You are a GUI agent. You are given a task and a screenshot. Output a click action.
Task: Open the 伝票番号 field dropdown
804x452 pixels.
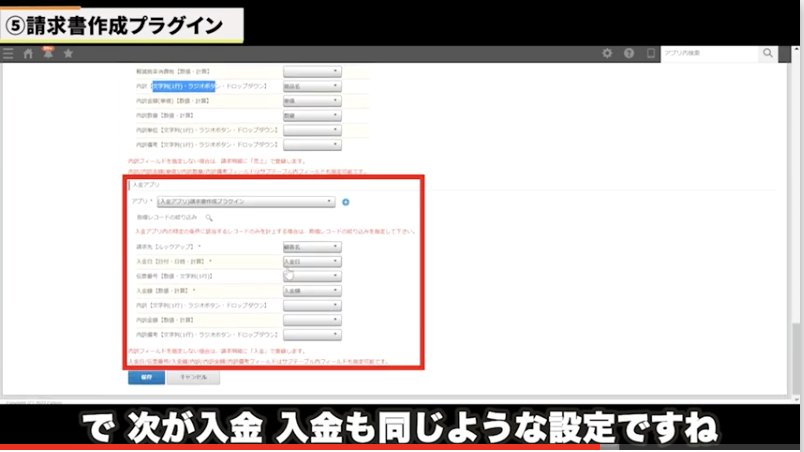[x=312, y=276]
